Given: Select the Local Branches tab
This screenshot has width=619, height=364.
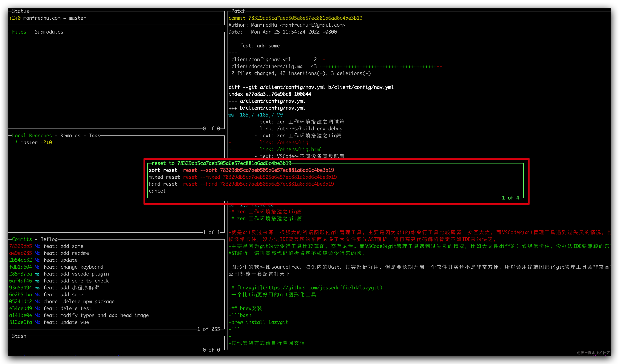Looking at the screenshot, I should pos(32,136).
